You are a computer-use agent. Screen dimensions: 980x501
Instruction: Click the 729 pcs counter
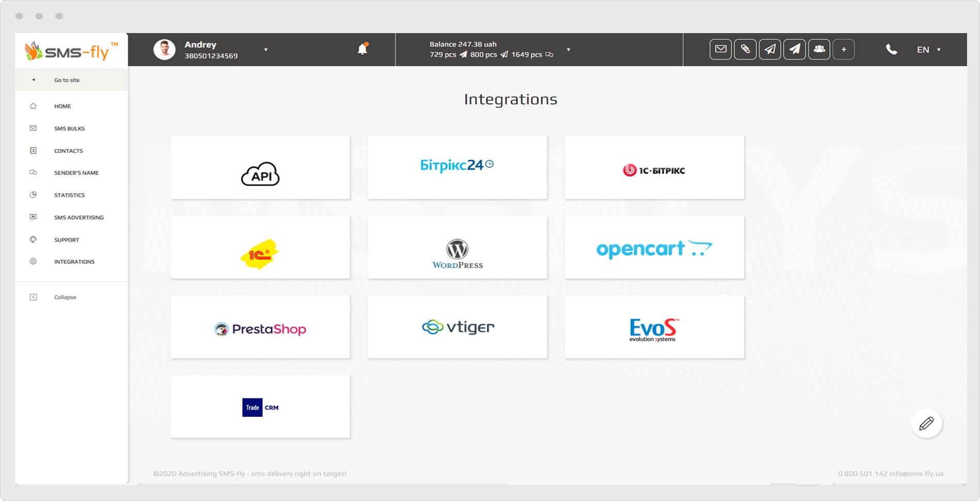point(443,54)
